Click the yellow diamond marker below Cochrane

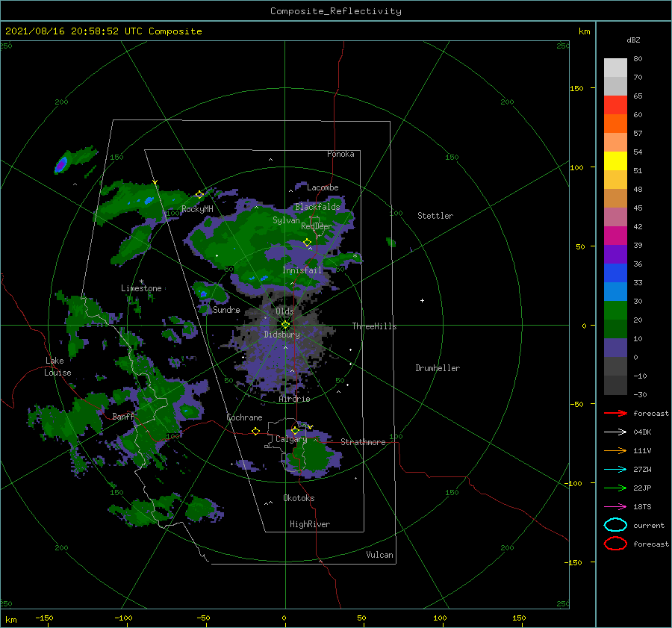[255, 431]
